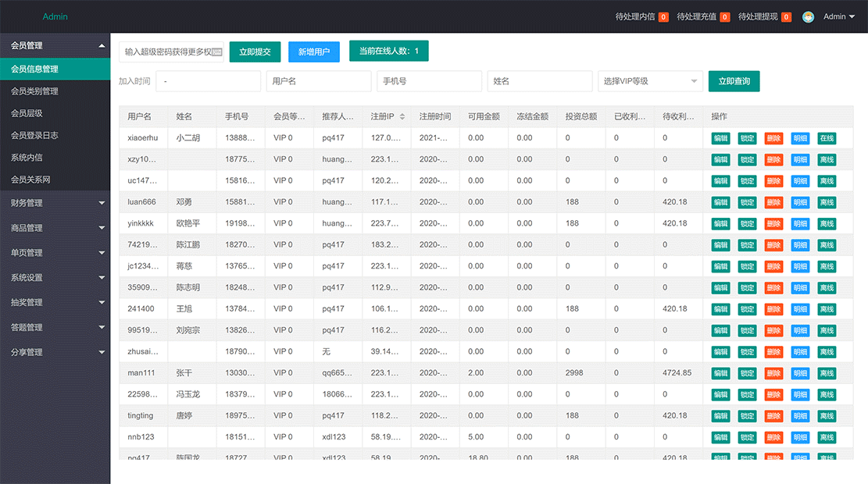The height and width of the screenshot is (484, 868).
Task: Open 会员登录日志 in the sidebar
Action: pyautogui.click(x=34, y=135)
